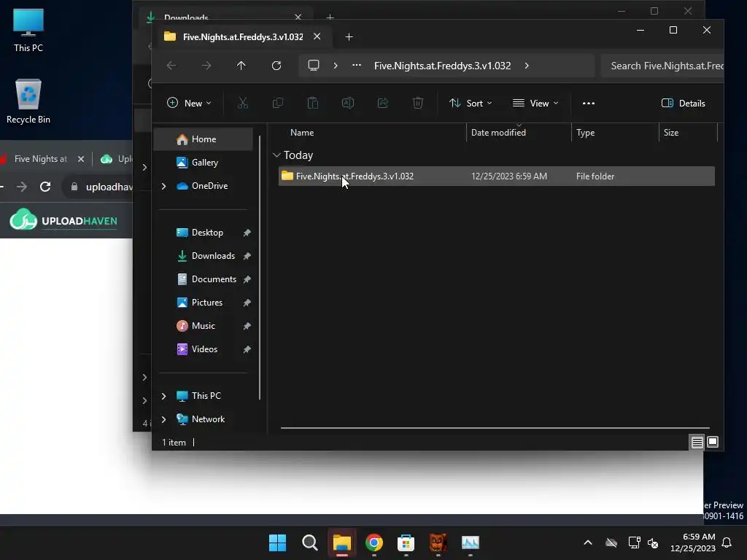Go up one folder level
This screenshot has width=747, height=560.
(241, 66)
